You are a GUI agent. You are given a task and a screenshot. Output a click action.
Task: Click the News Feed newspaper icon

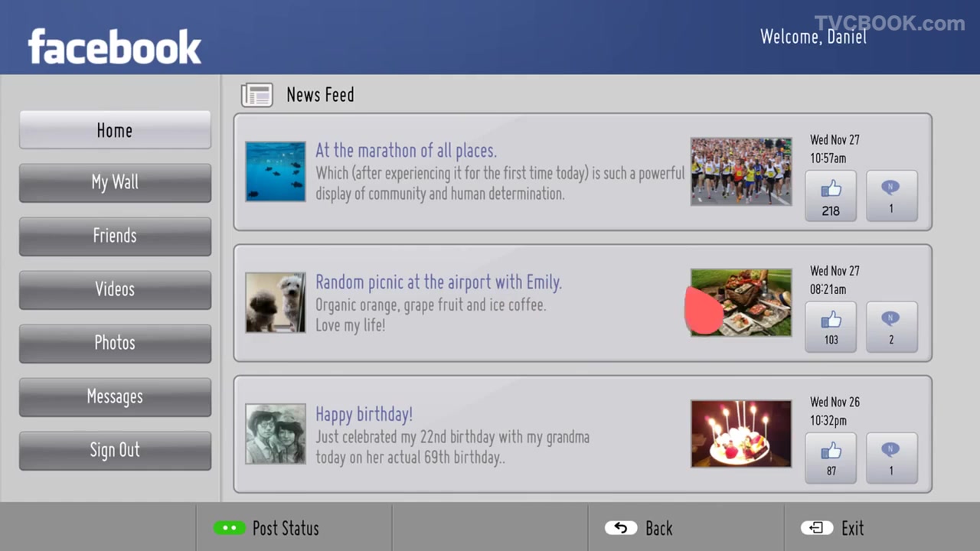(x=257, y=95)
